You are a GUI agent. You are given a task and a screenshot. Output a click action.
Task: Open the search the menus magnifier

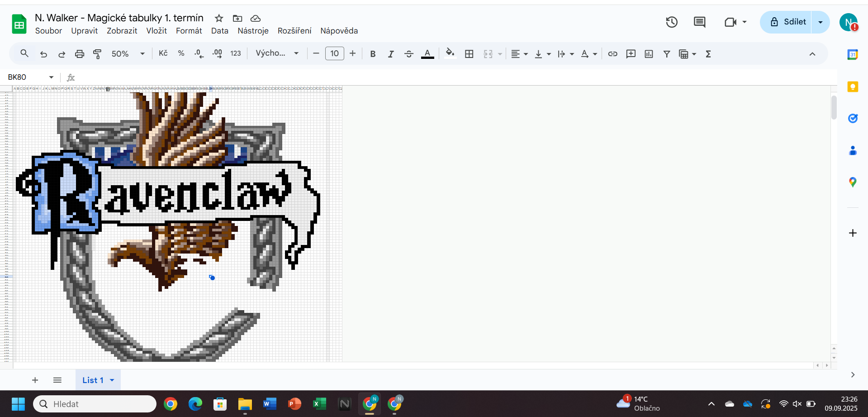[24, 53]
